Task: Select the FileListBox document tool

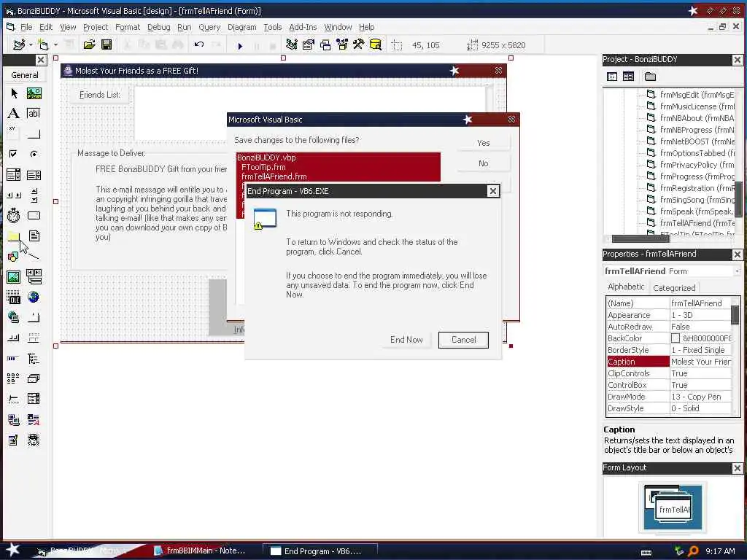Action: click(x=34, y=236)
